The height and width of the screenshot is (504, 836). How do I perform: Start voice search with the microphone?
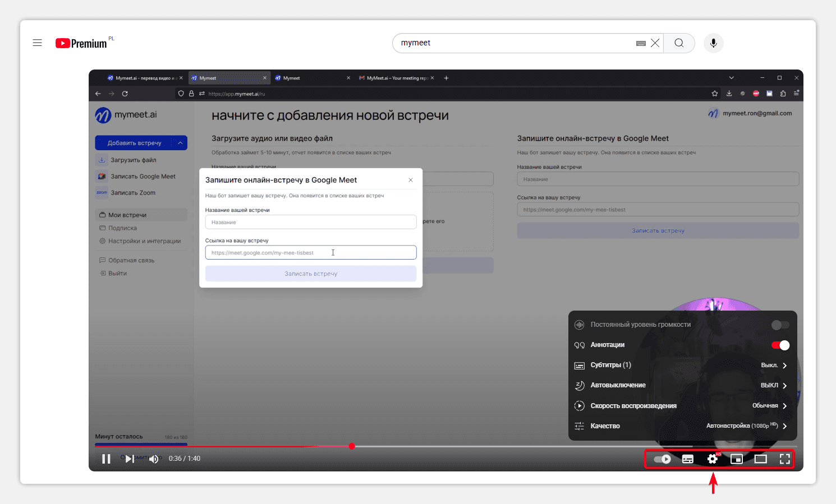pyautogui.click(x=713, y=43)
